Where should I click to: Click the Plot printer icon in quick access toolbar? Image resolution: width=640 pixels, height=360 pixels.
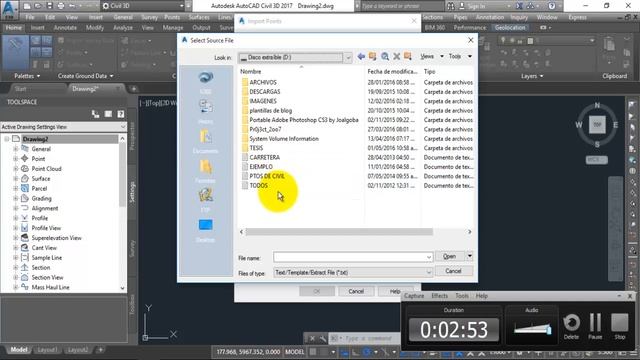click(x=61, y=6)
